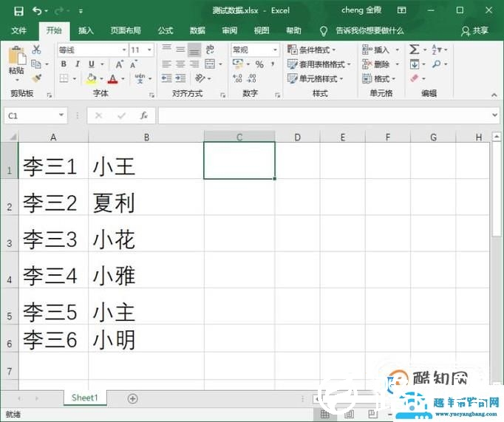Click the Find and Select magnifier

point(437,64)
